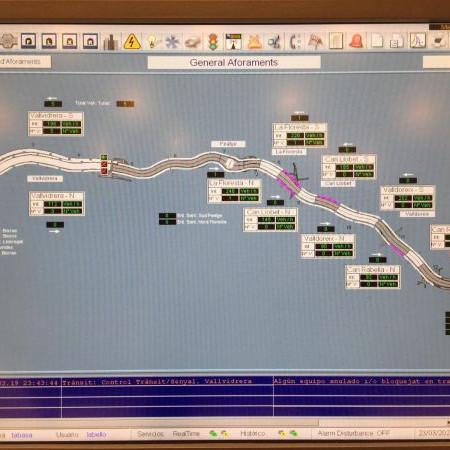Click the RealTime server status icons
The width and height of the screenshot is (450, 450).
(220, 434)
